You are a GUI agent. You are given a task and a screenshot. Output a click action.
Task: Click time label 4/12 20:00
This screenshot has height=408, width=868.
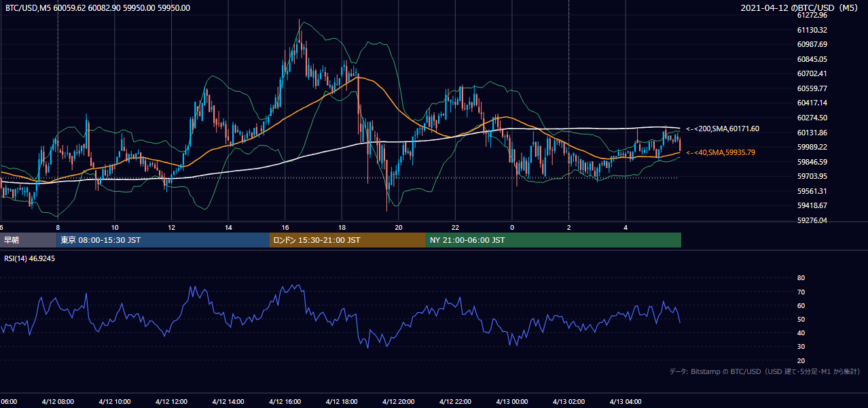coord(399,402)
